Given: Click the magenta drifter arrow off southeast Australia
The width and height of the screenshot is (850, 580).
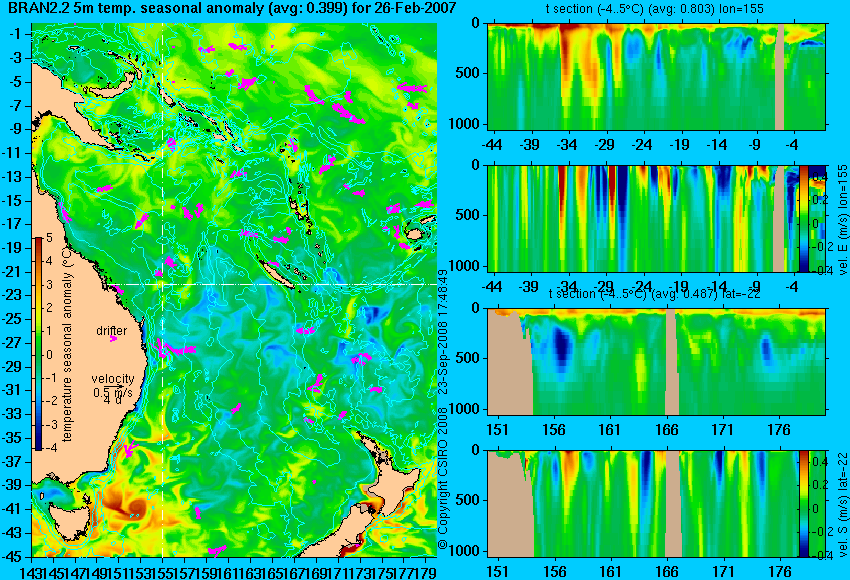Looking at the screenshot, I should coord(130,449).
